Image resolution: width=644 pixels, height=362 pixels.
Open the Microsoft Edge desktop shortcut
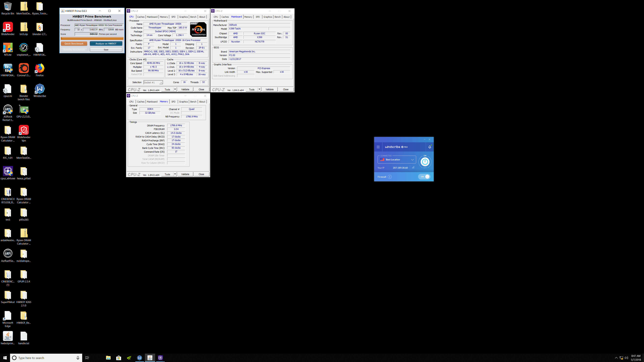tap(8, 319)
